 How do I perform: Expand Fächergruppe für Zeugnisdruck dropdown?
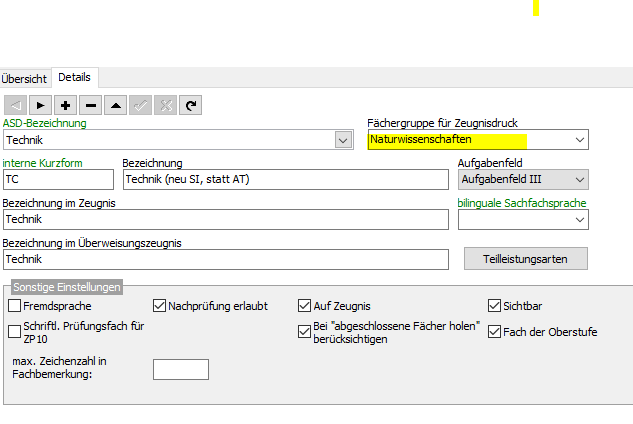[579, 140]
